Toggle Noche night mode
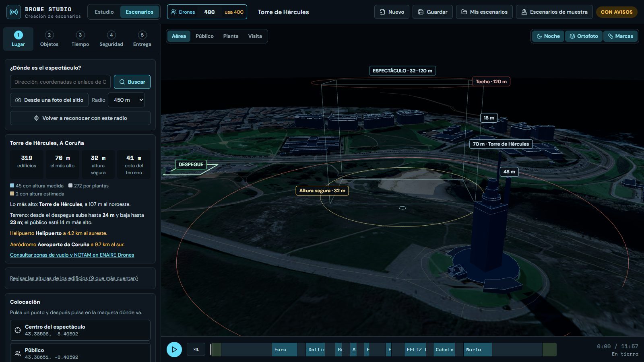Screen dimensions: 644x362 point(548,36)
